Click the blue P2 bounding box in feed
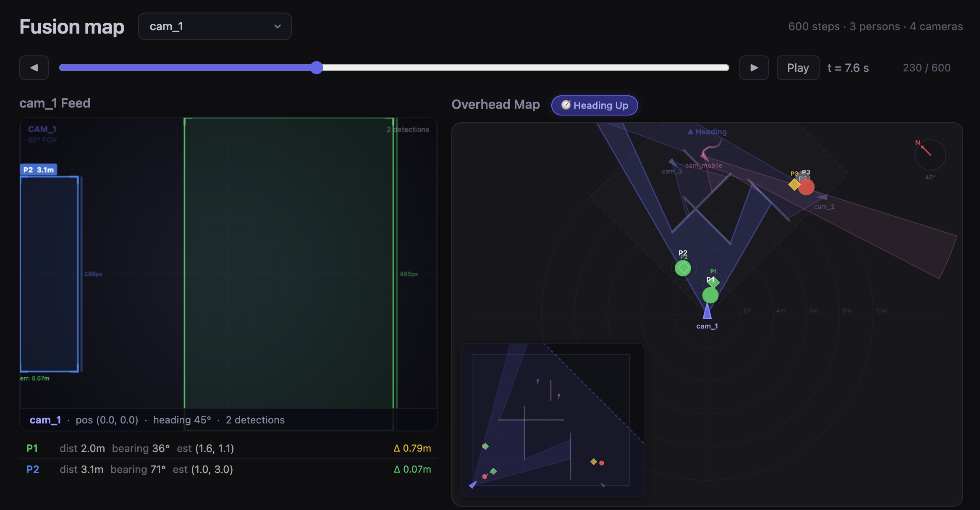The image size is (980, 510). [50, 274]
